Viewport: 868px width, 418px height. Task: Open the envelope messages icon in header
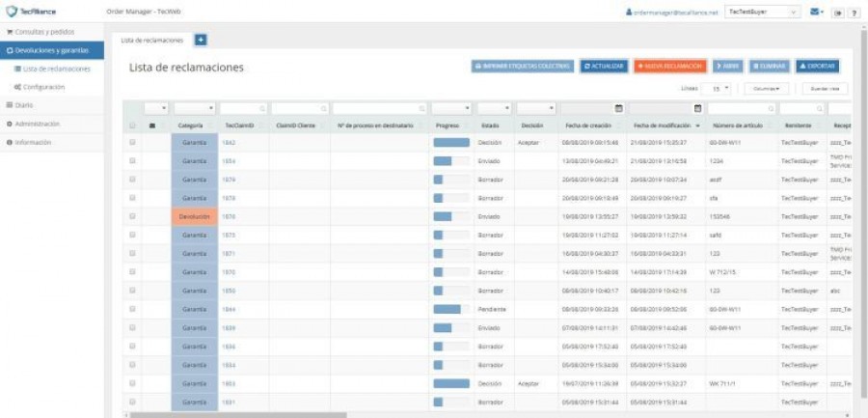[815, 12]
